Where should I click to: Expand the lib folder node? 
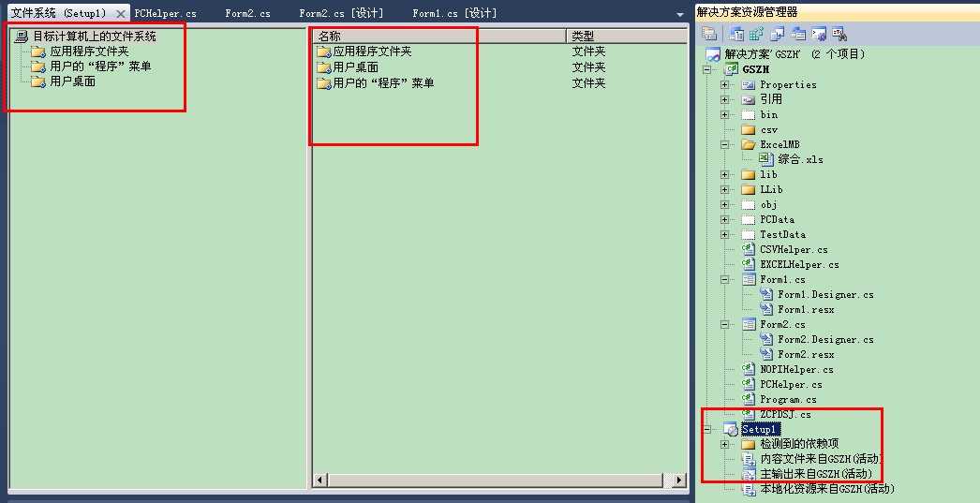pyautogui.click(x=725, y=174)
